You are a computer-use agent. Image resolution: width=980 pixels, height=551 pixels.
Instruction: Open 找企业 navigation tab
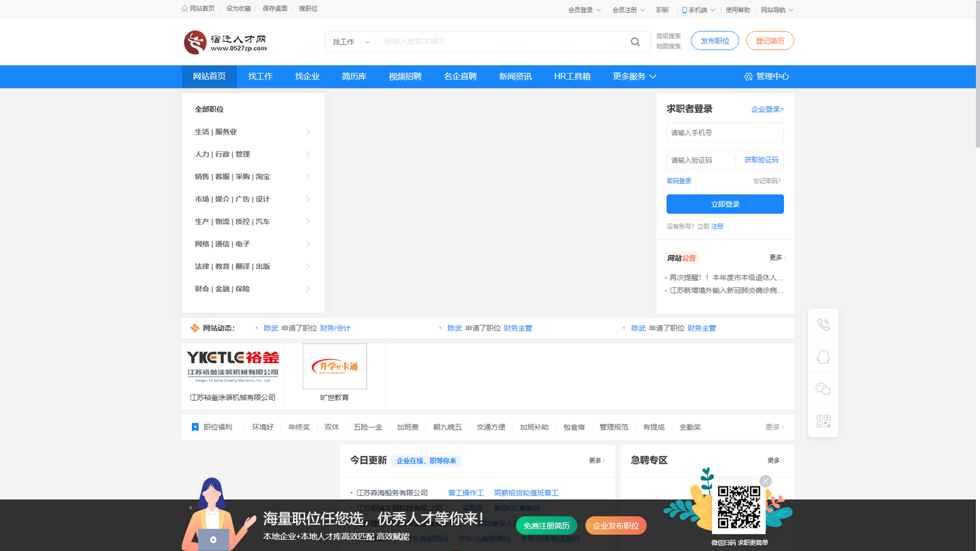(307, 76)
